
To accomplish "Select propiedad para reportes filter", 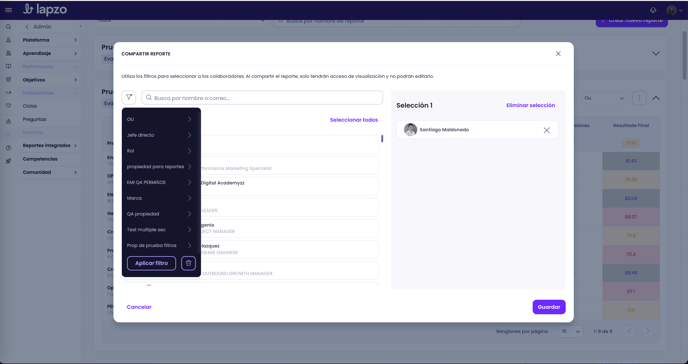I will pyautogui.click(x=161, y=167).
